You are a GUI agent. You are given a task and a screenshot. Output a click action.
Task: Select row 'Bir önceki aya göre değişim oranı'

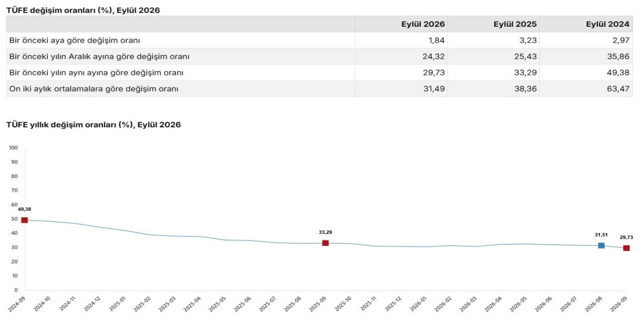point(319,40)
